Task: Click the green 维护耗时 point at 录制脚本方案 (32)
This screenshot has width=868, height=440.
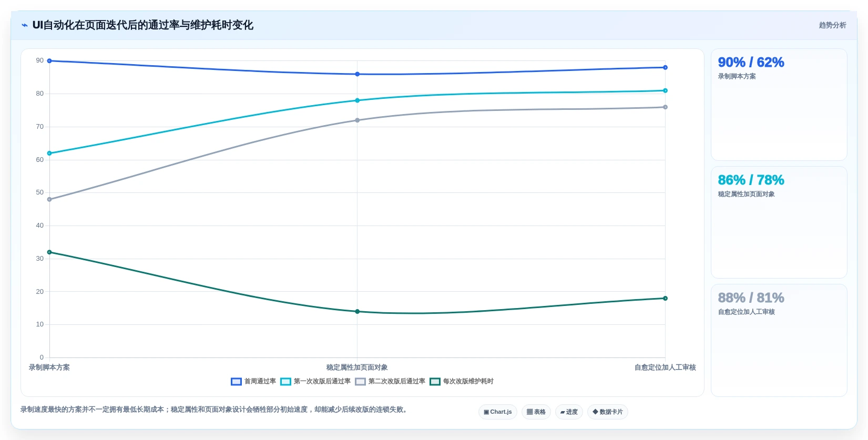Action: click(49, 252)
